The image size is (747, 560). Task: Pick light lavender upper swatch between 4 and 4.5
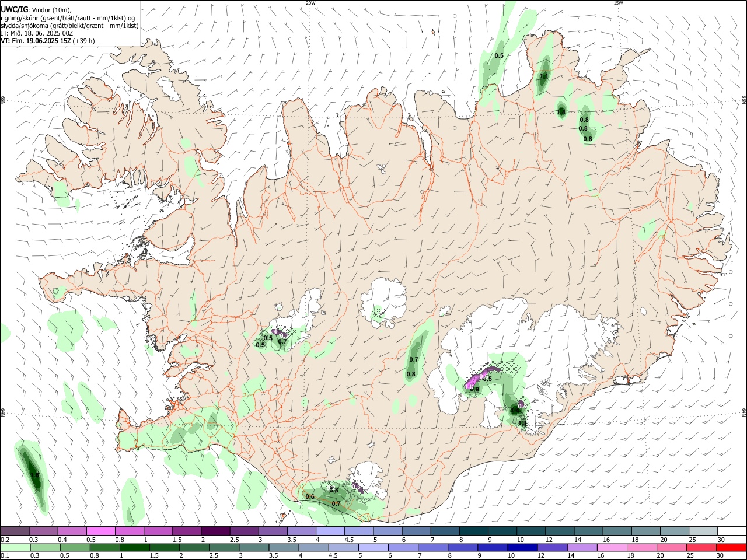pos(330,531)
